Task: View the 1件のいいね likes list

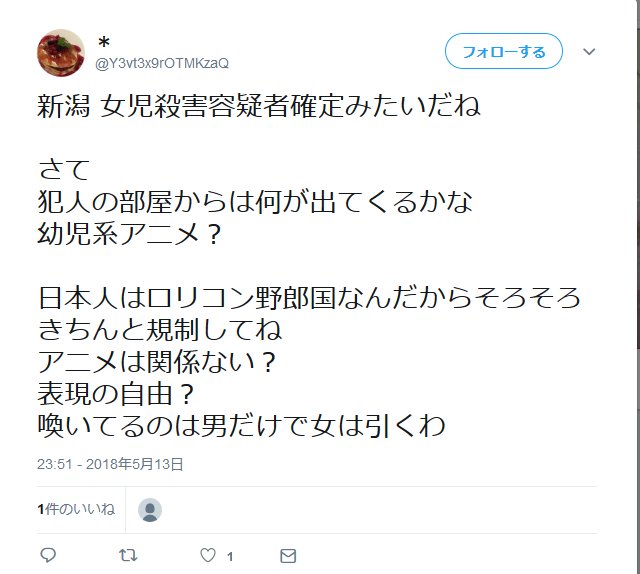Action: pyautogui.click(x=76, y=509)
